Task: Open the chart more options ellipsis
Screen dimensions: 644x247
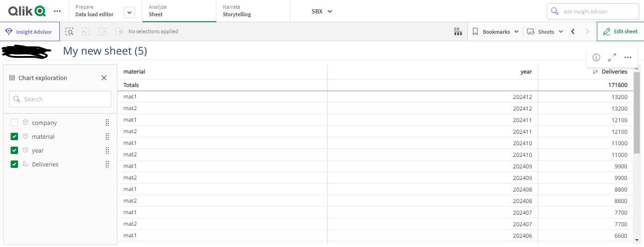Action: (x=628, y=57)
